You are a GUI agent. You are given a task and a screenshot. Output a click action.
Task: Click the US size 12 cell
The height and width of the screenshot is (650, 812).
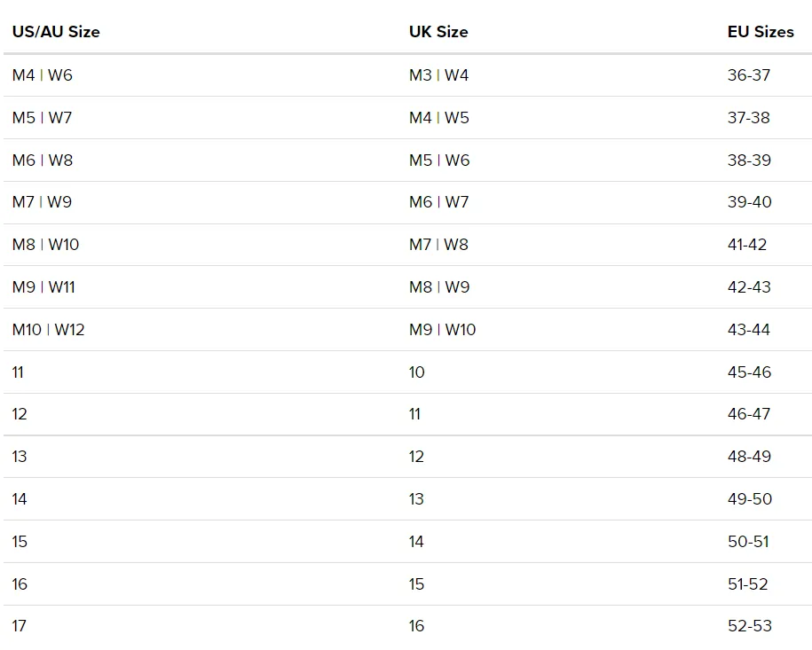(20, 414)
